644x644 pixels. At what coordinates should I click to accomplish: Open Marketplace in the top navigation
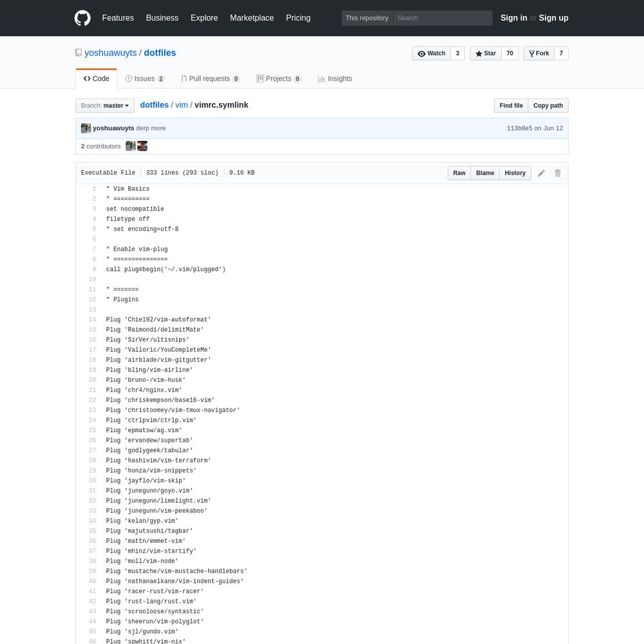[x=252, y=18]
